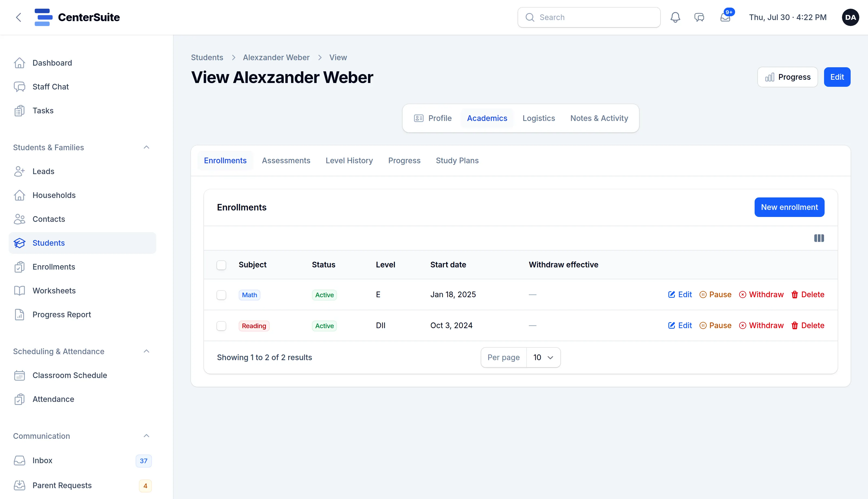Viewport: 868px width, 499px height.
Task: Click the Progress button near title
Action: [787, 77]
